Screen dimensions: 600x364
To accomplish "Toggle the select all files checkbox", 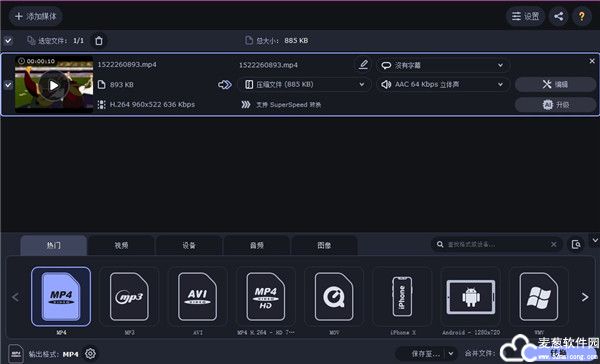I will [x=8, y=41].
